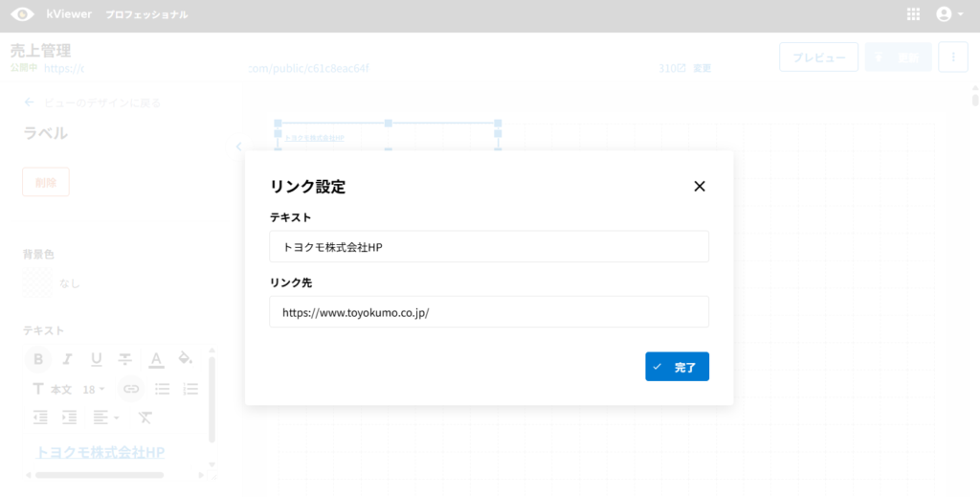The width and height of the screenshot is (980, 497).
Task: Open the text alignment dropdown
Action: [105, 418]
